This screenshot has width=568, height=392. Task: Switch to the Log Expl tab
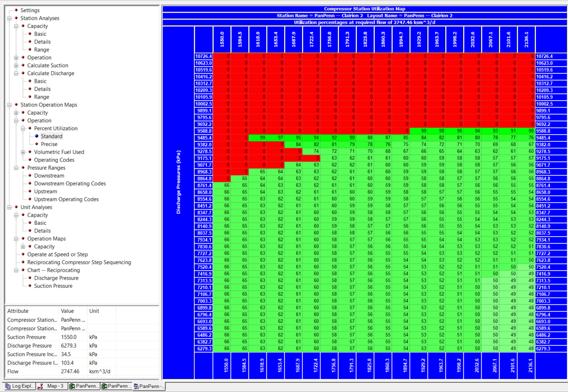pyautogui.click(x=18, y=386)
